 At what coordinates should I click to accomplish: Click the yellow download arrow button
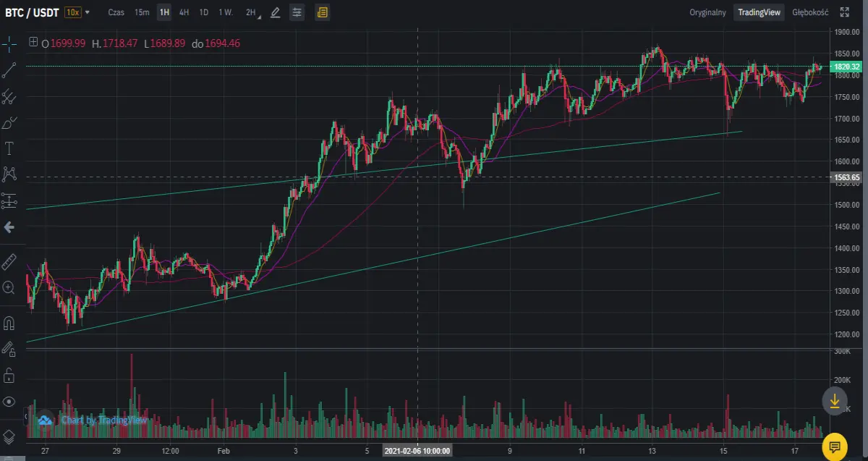click(x=835, y=400)
